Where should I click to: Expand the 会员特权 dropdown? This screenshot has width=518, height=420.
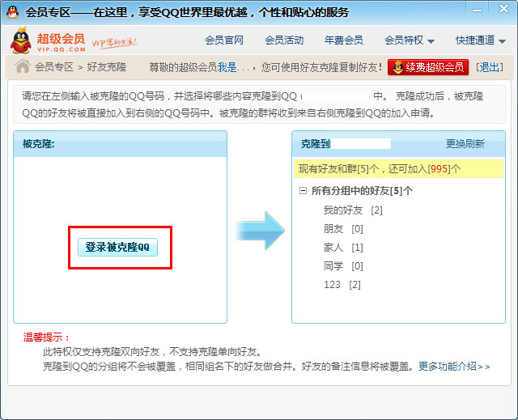410,40
